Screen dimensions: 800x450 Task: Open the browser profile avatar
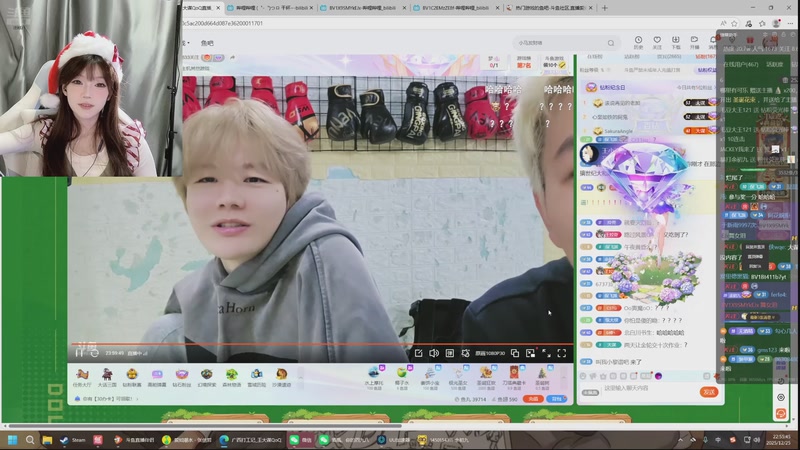pos(776,23)
